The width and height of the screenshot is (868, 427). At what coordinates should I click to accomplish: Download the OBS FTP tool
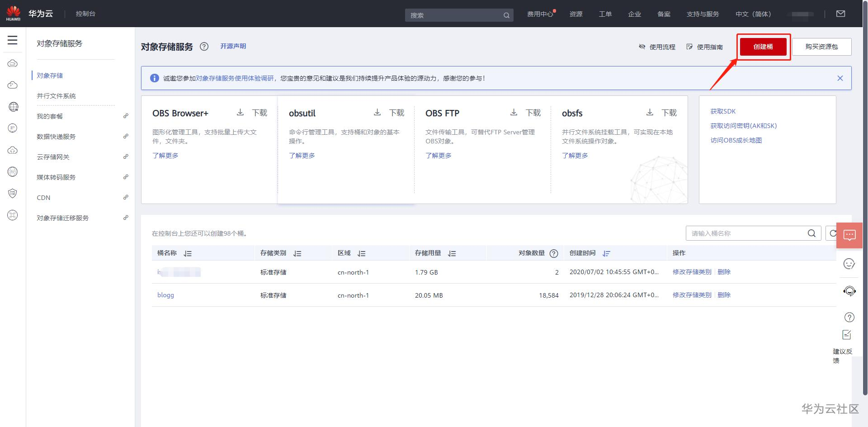click(x=525, y=113)
